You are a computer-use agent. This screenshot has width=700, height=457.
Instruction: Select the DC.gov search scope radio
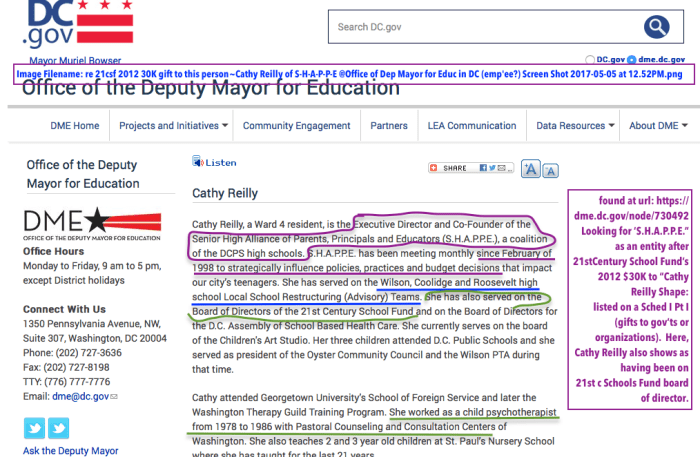point(590,61)
